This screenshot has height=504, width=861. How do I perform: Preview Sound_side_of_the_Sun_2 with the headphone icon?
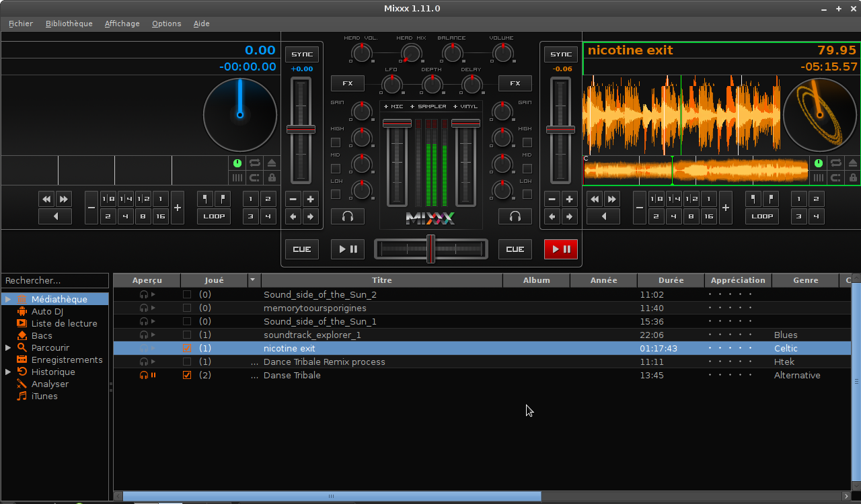143,295
